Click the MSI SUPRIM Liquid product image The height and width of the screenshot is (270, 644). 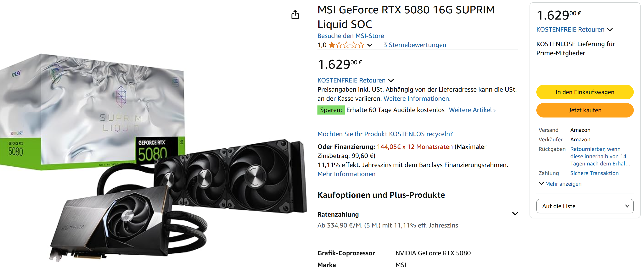tap(153, 157)
